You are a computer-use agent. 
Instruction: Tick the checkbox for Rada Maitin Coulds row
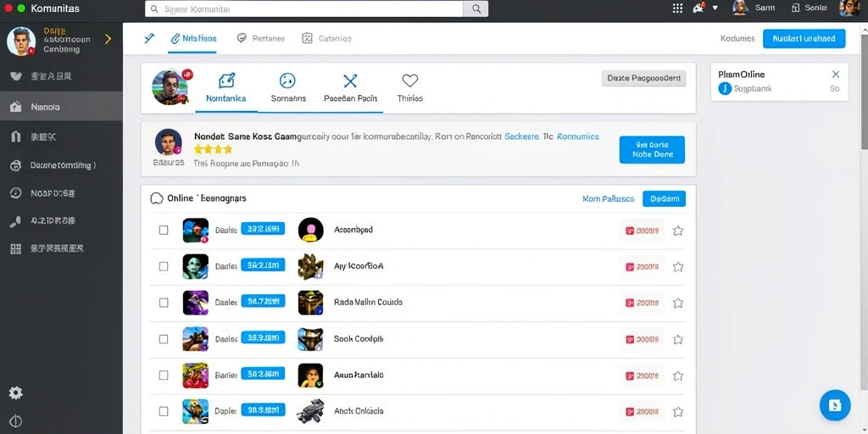point(164,303)
